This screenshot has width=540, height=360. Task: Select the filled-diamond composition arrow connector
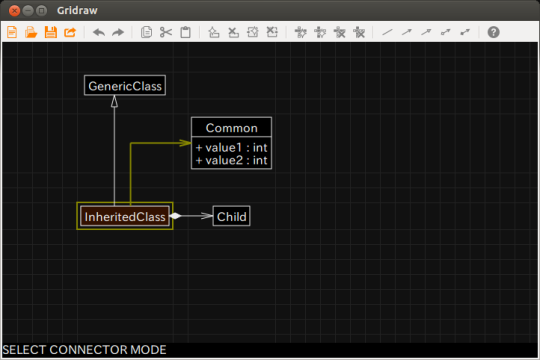point(465,32)
